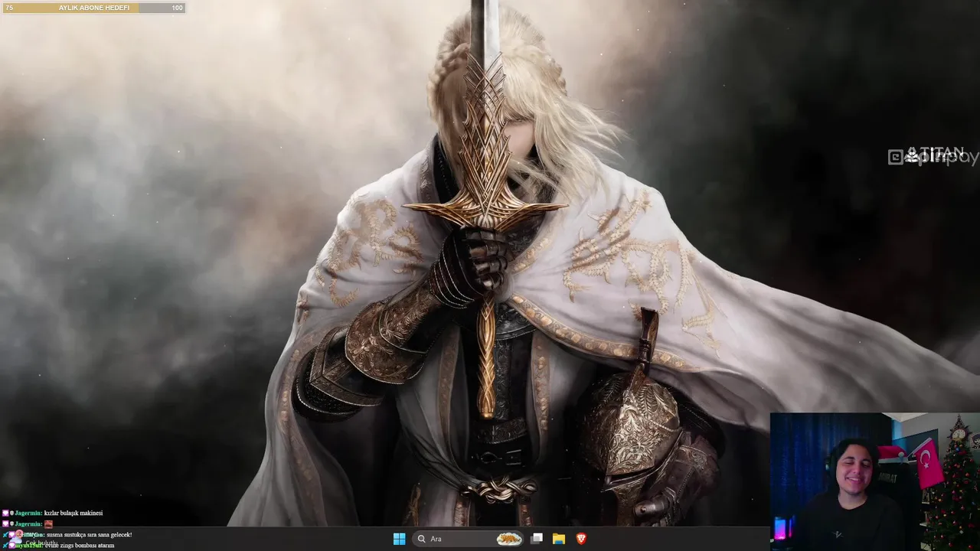980x551 pixels.
Task: Open Brave browser from the taskbar
Action: pos(581,539)
